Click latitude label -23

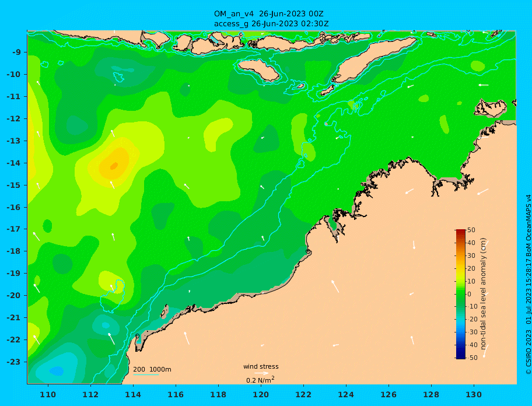pyautogui.click(x=13, y=362)
